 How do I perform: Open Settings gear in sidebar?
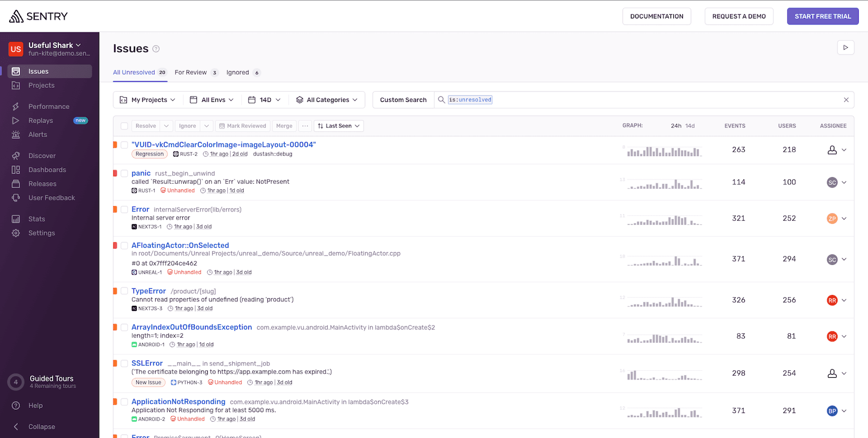[x=16, y=234]
